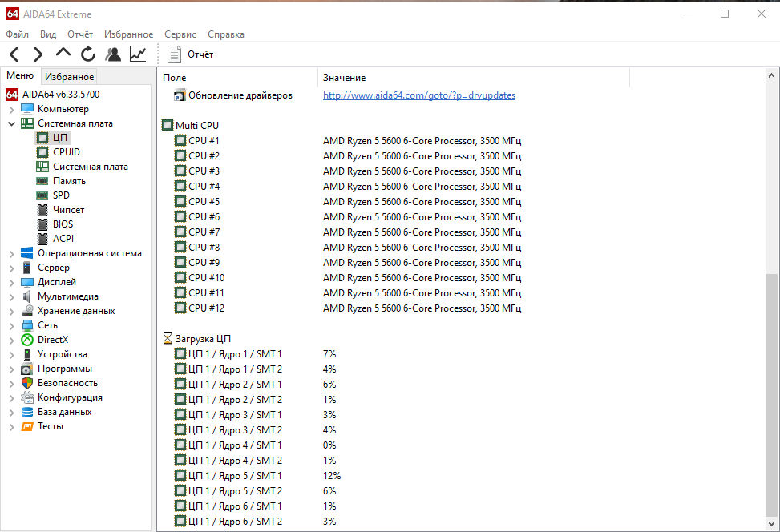The height and width of the screenshot is (532, 780).
Task: Click the Безопасность shield icon
Action: click(27, 383)
